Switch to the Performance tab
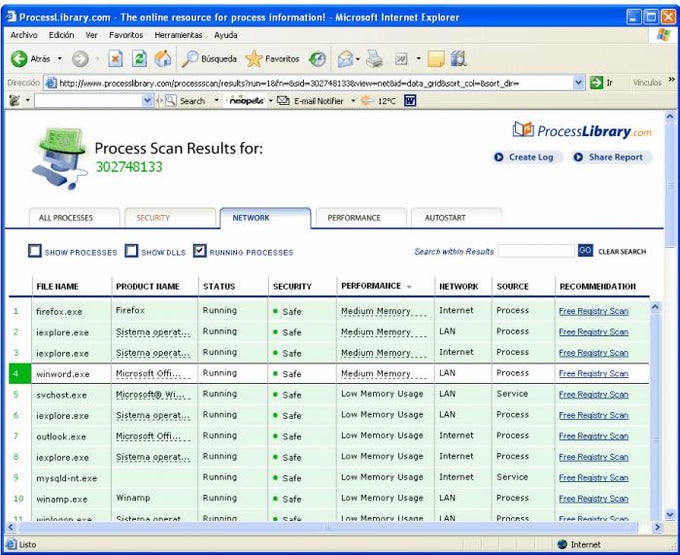This screenshot has width=680, height=555. pyautogui.click(x=354, y=217)
